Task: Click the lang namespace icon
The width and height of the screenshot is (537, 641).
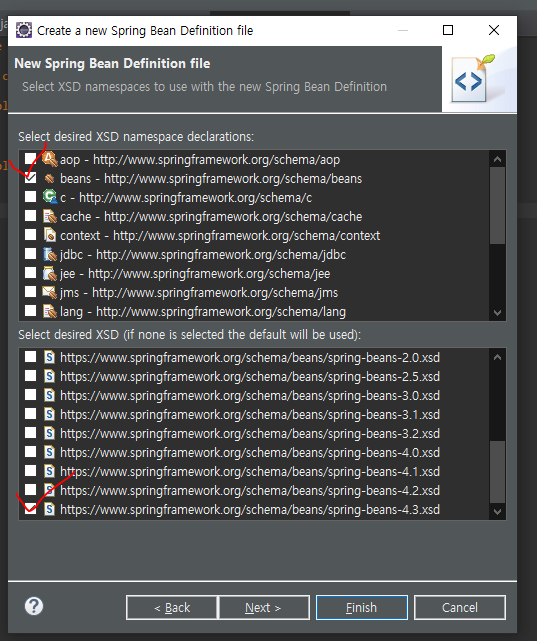Action: pyautogui.click(x=49, y=311)
